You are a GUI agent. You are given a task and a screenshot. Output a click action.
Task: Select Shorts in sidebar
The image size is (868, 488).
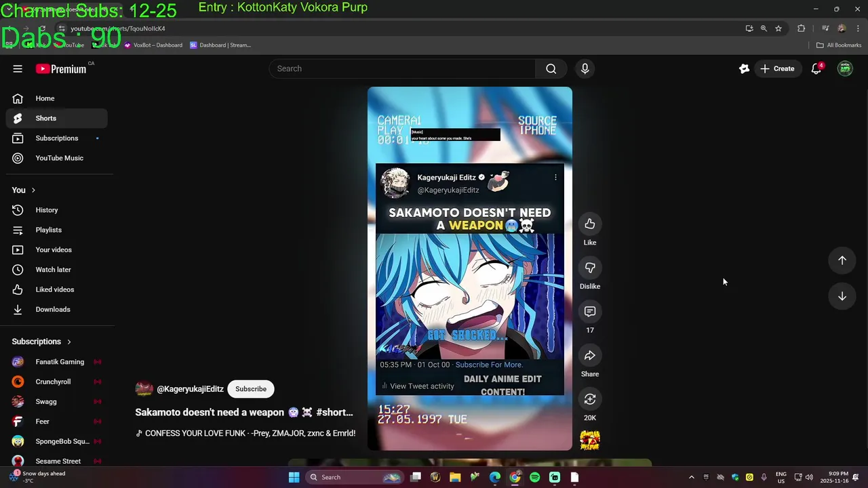[x=57, y=118]
